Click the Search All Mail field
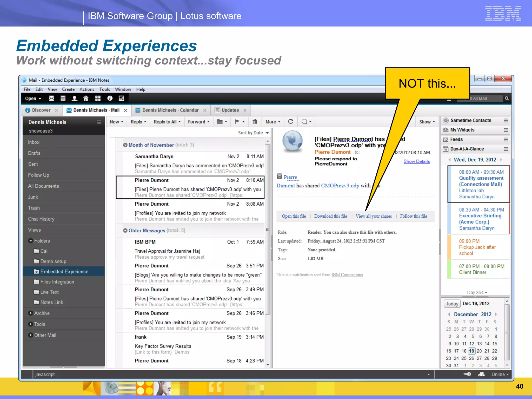This screenshot has width=532, height=399. 480,99
